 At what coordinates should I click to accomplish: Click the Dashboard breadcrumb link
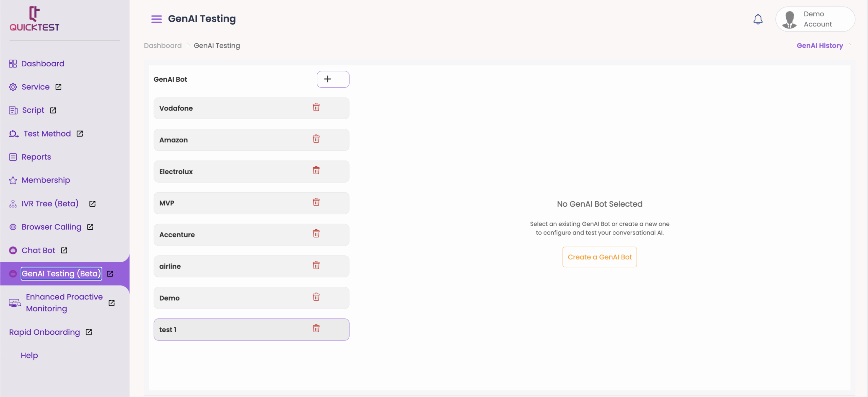coord(162,46)
